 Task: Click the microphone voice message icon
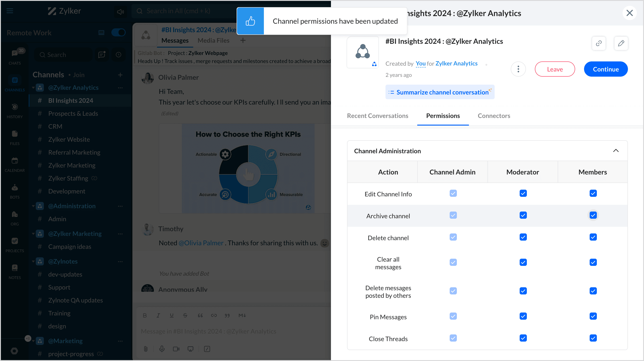pyautogui.click(x=162, y=349)
